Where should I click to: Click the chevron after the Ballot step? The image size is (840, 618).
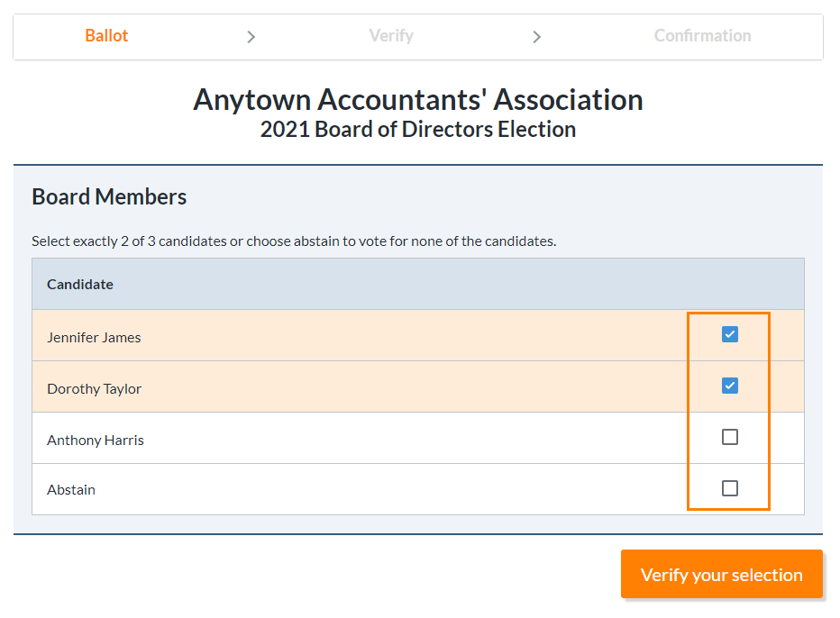(x=251, y=37)
